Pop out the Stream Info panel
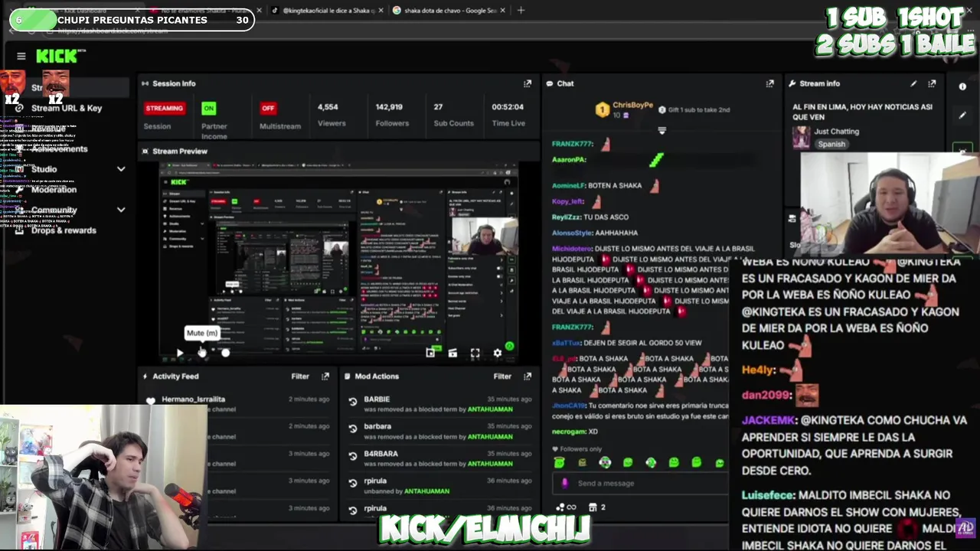Viewport: 980px width, 551px height. pyautogui.click(x=932, y=83)
